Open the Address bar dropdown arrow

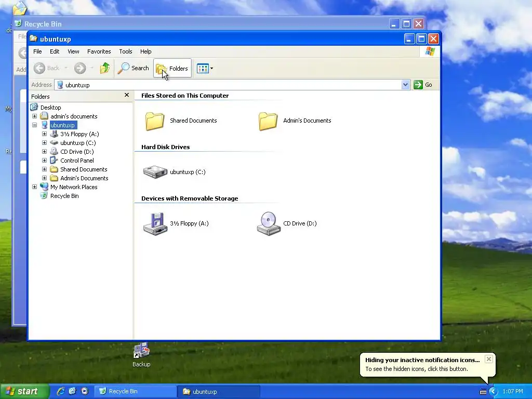click(405, 85)
